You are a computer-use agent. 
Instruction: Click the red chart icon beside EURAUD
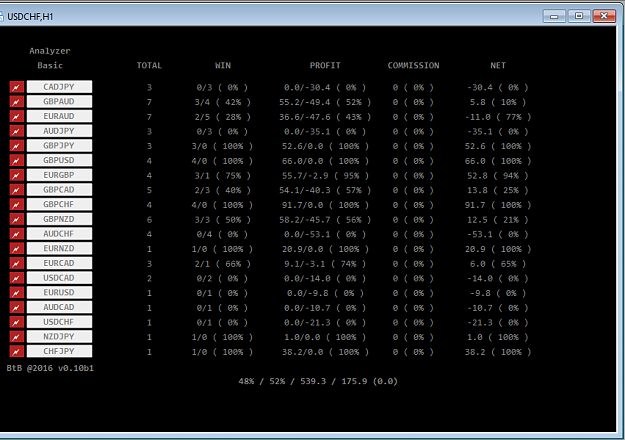17,116
